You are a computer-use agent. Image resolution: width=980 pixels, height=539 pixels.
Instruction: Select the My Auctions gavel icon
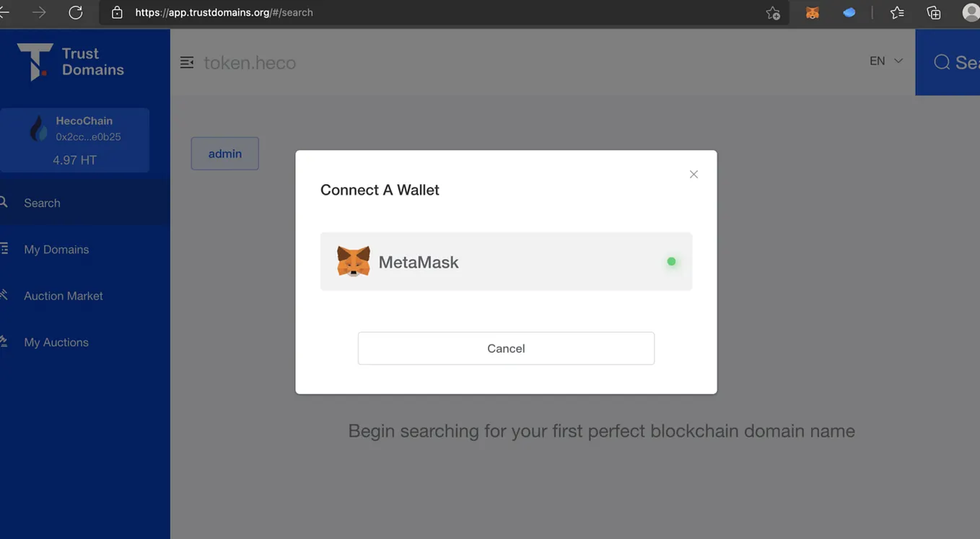click(x=4, y=342)
